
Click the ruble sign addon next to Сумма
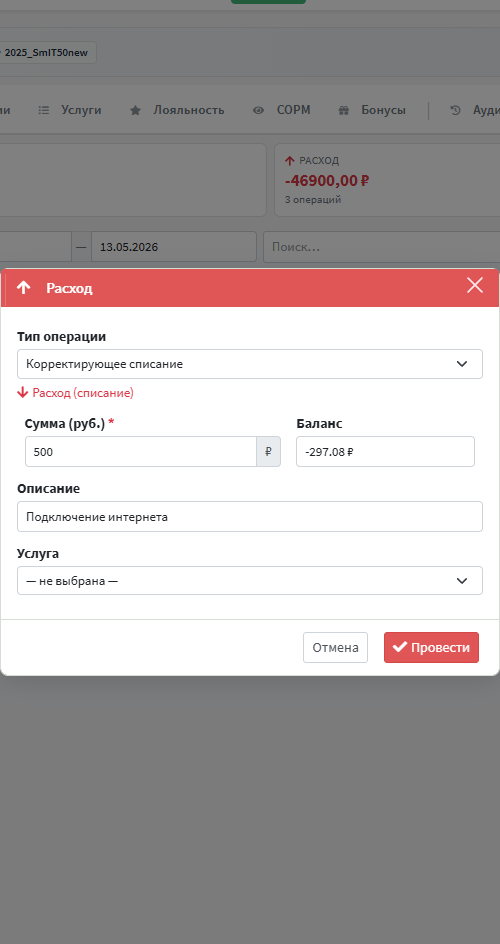[x=268, y=452]
